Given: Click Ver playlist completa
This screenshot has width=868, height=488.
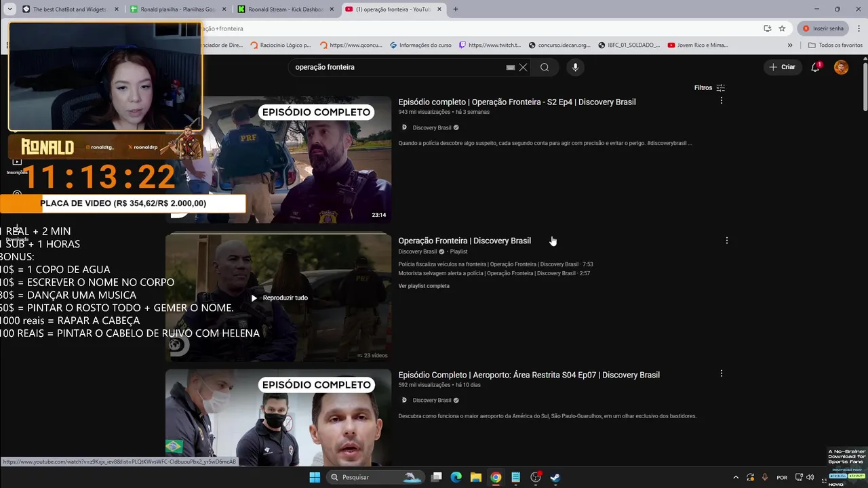Looking at the screenshot, I should coord(424,286).
